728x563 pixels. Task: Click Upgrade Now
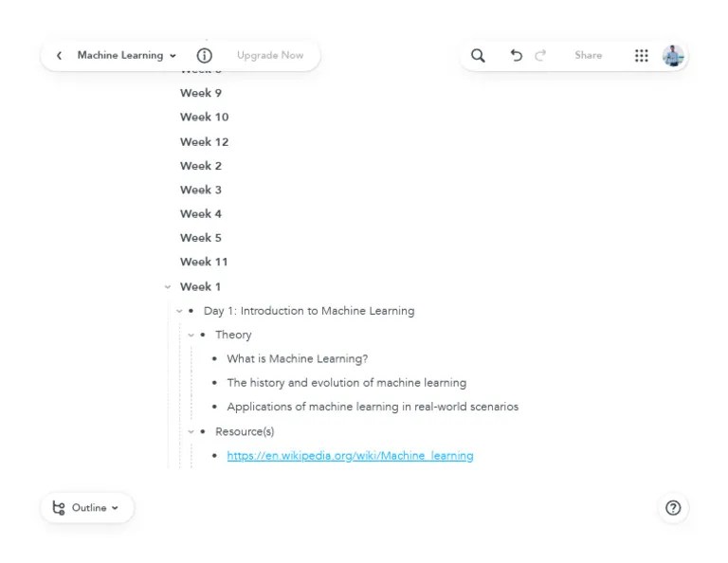[270, 55]
